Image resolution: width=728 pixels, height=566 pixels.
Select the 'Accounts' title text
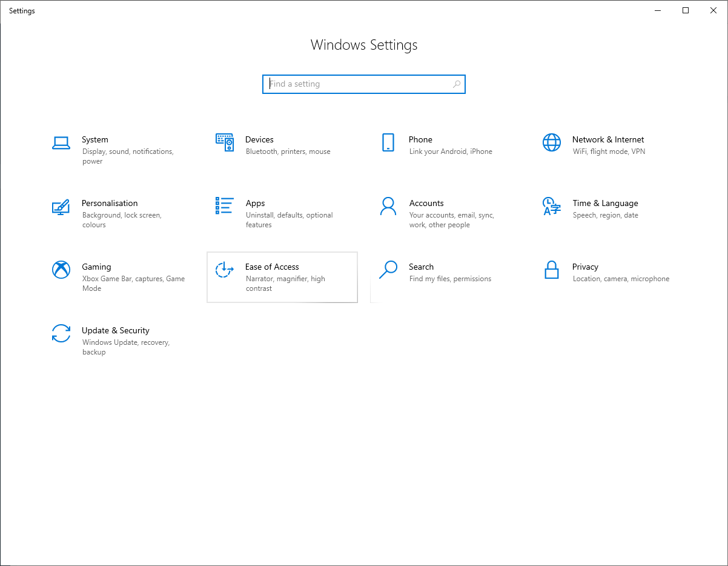pyautogui.click(x=426, y=203)
